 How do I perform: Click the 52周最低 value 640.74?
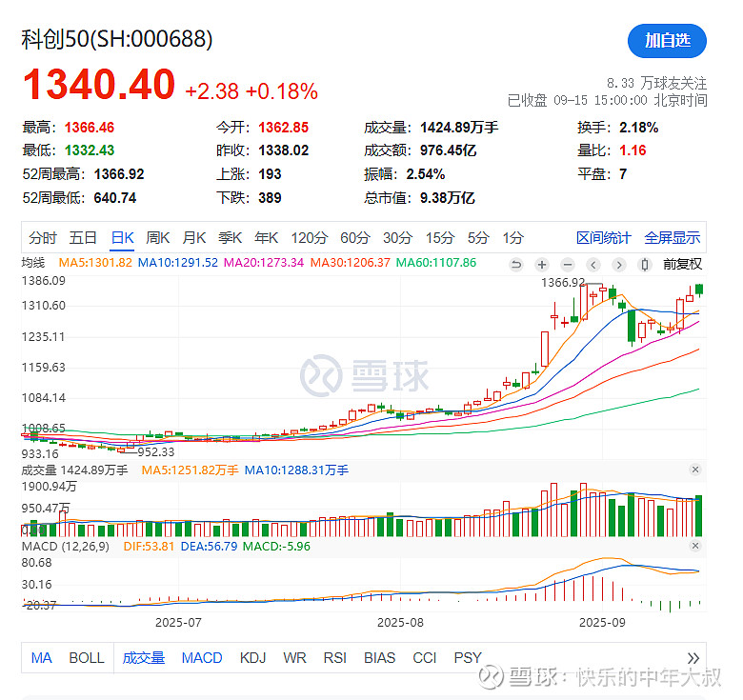pos(115,198)
